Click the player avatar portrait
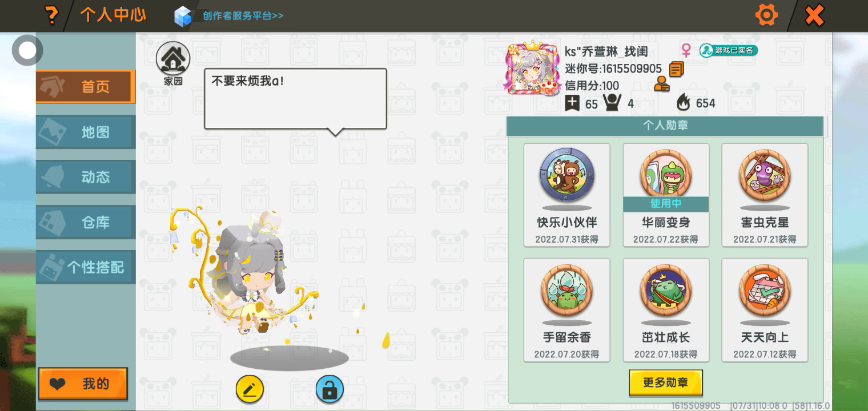Screen dimensions: 868x411 (x=532, y=68)
